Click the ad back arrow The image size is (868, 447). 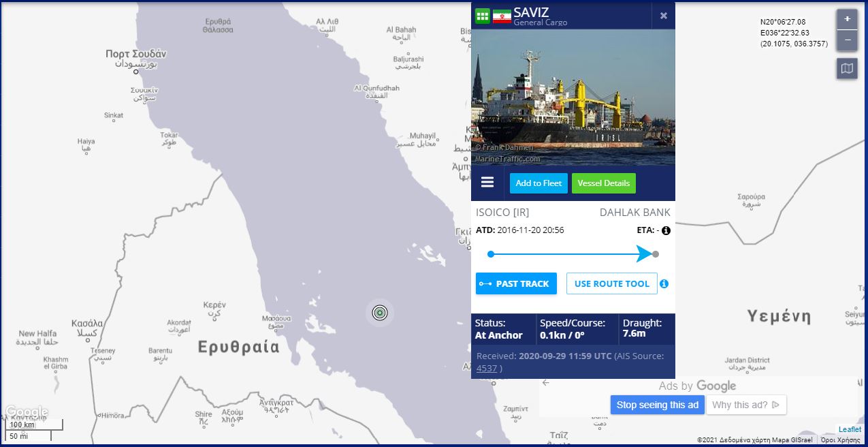pyautogui.click(x=545, y=383)
